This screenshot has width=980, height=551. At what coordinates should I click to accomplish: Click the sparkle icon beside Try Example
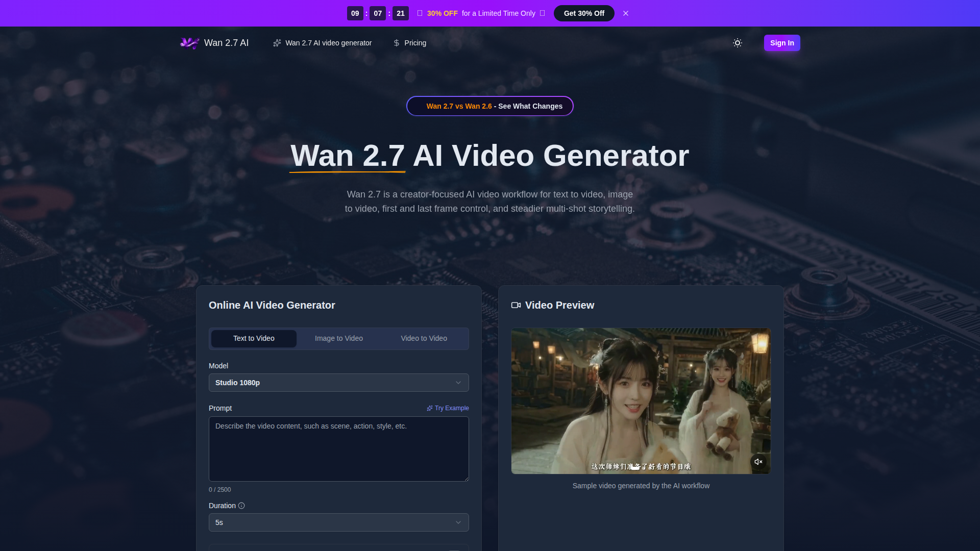click(x=430, y=408)
